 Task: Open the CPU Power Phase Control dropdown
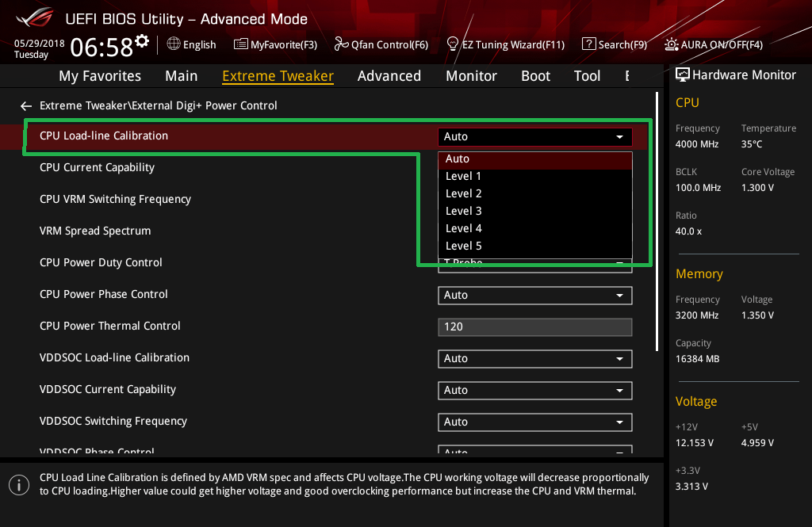click(x=535, y=296)
